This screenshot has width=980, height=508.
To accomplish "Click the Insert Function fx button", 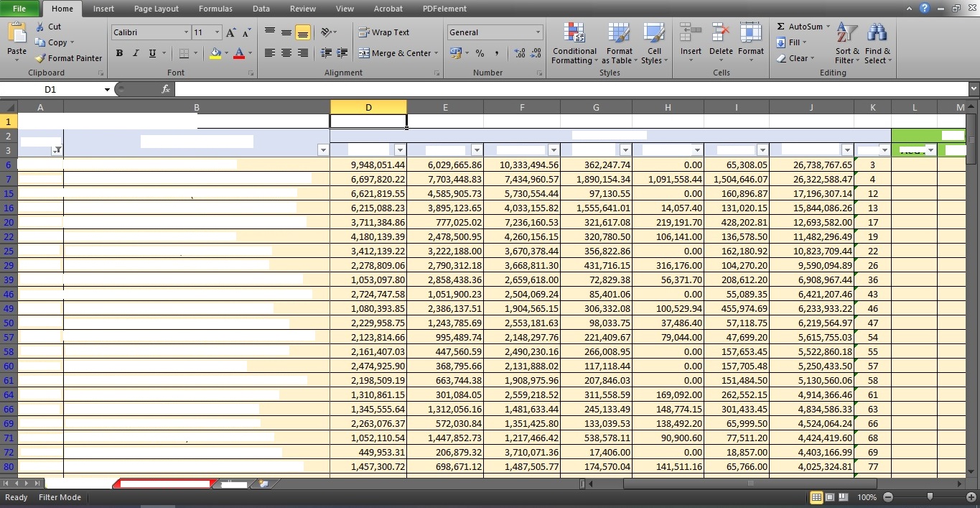I will tap(166, 89).
